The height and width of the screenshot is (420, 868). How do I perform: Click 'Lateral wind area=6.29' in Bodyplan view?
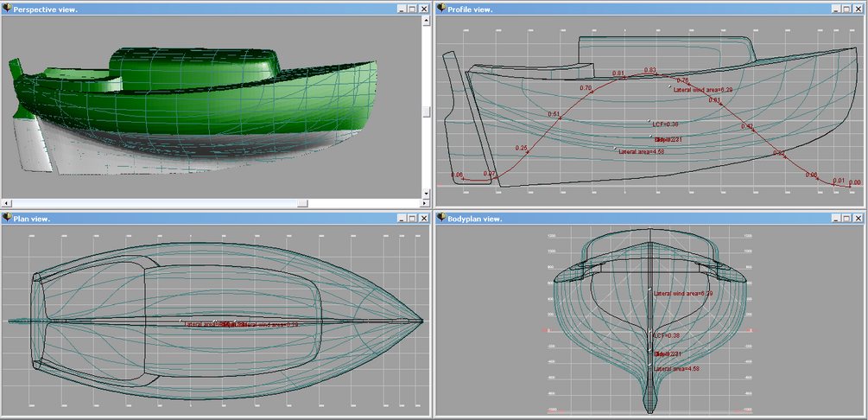tap(682, 293)
